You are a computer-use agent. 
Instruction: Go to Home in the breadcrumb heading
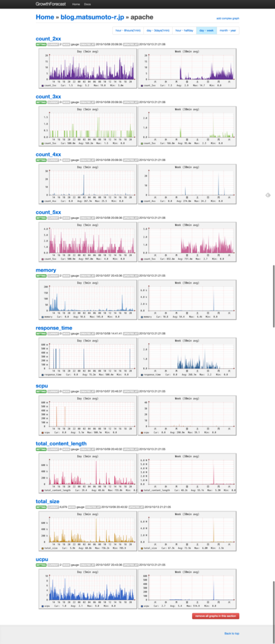[45, 17]
